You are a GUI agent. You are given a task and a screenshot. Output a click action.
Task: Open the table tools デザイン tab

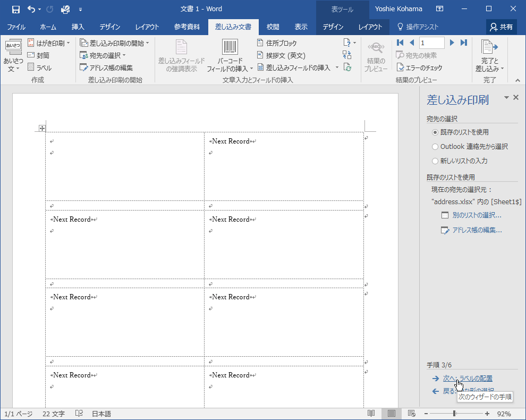click(333, 27)
